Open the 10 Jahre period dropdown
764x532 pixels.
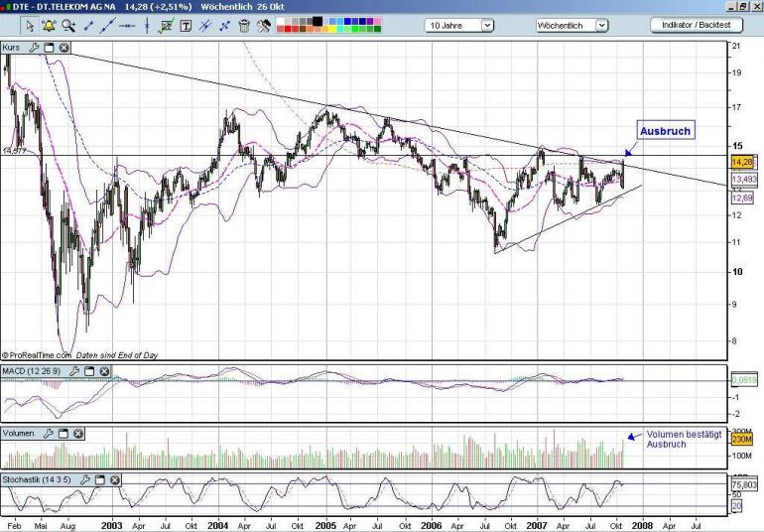[487, 26]
